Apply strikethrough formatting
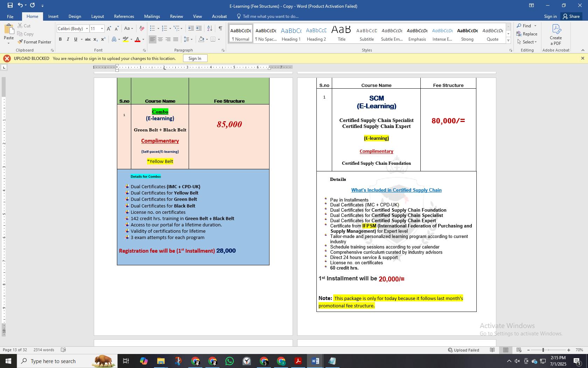This screenshot has width=588, height=368. point(88,39)
